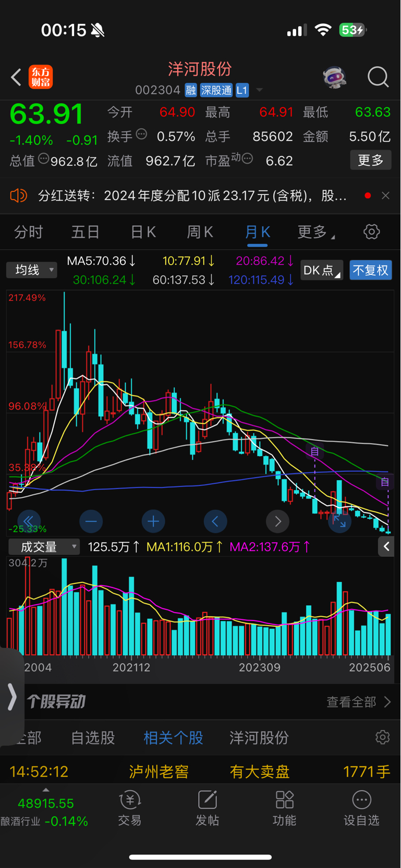Image resolution: width=401 pixels, height=868 pixels.
Task: Tap the search magnifier icon
Action: [x=378, y=77]
